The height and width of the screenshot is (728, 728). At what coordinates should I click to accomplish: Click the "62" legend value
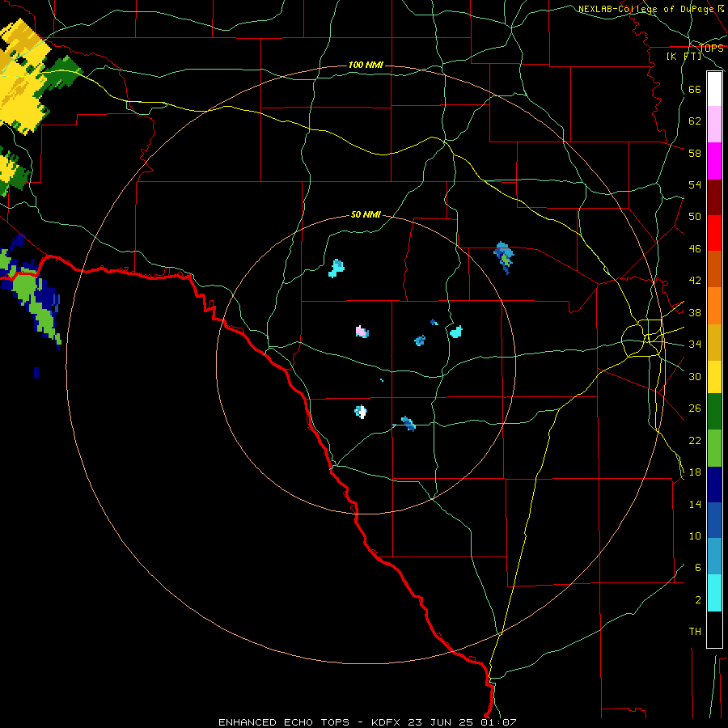pyautogui.click(x=695, y=121)
